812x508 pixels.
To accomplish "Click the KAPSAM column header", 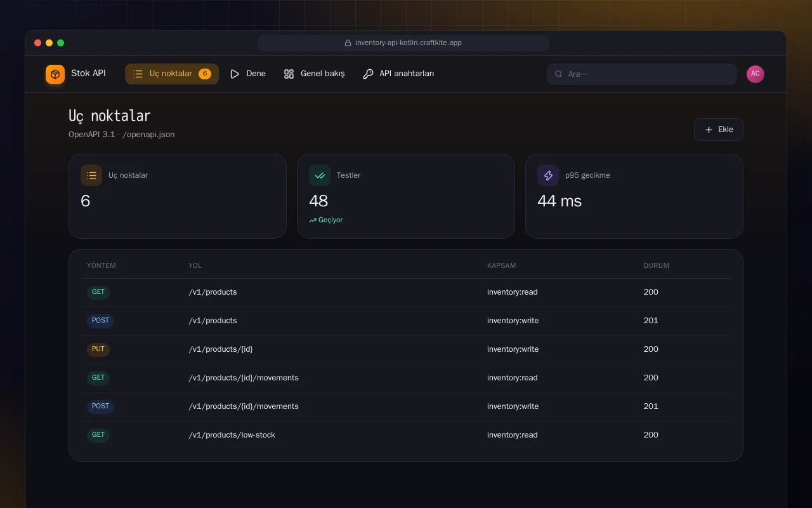I will (x=502, y=265).
